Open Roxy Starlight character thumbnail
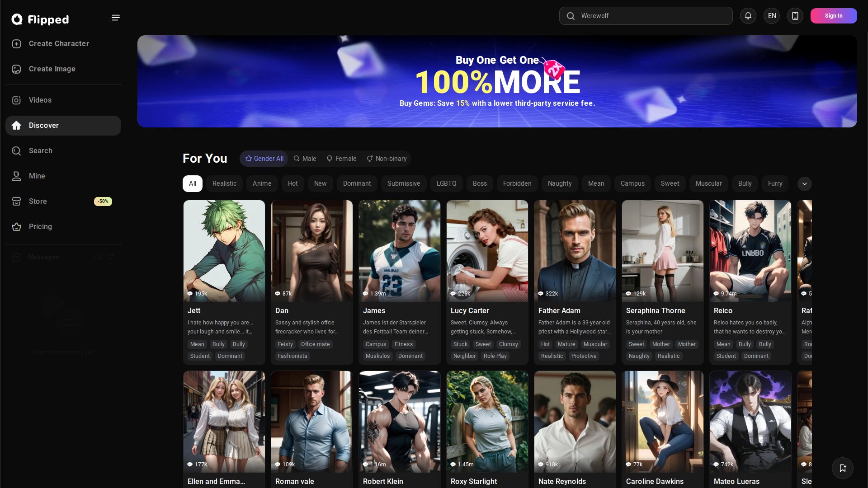This screenshot has height=488, width=868. point(487,422)
